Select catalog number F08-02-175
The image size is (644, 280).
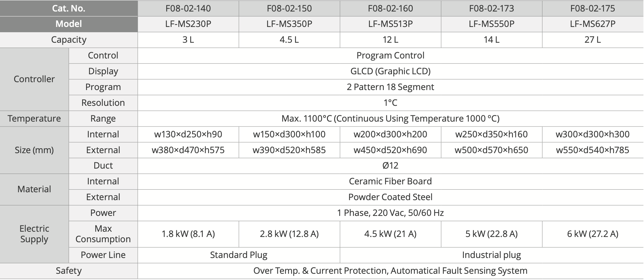click(x=593, y=8)
